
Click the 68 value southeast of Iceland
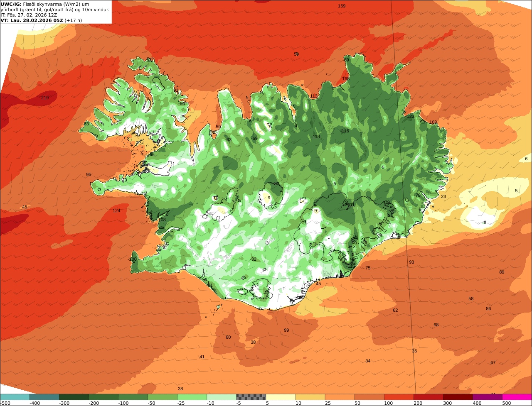[436, 325]
